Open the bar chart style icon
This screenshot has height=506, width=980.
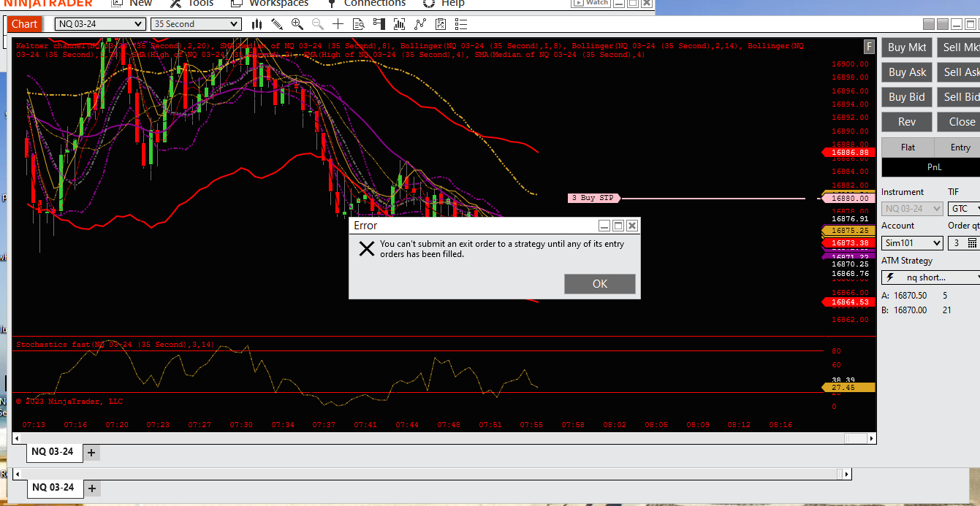click(x=257, y=24)
